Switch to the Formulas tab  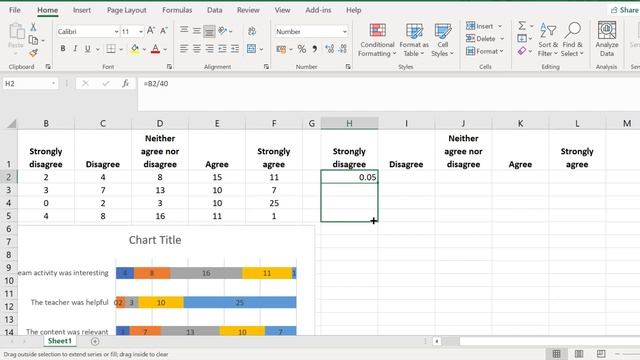point(177,10)
